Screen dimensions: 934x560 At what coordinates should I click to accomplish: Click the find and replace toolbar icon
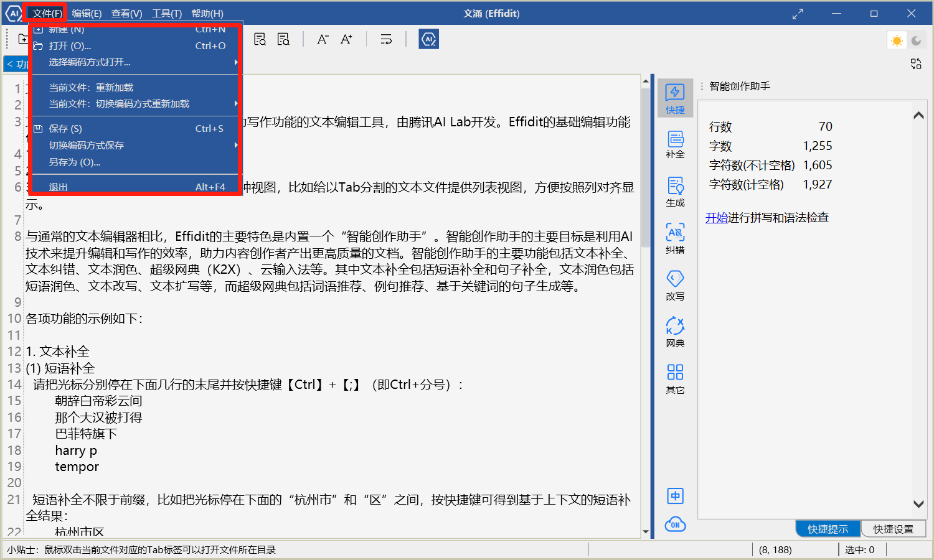tap(283, 39)
